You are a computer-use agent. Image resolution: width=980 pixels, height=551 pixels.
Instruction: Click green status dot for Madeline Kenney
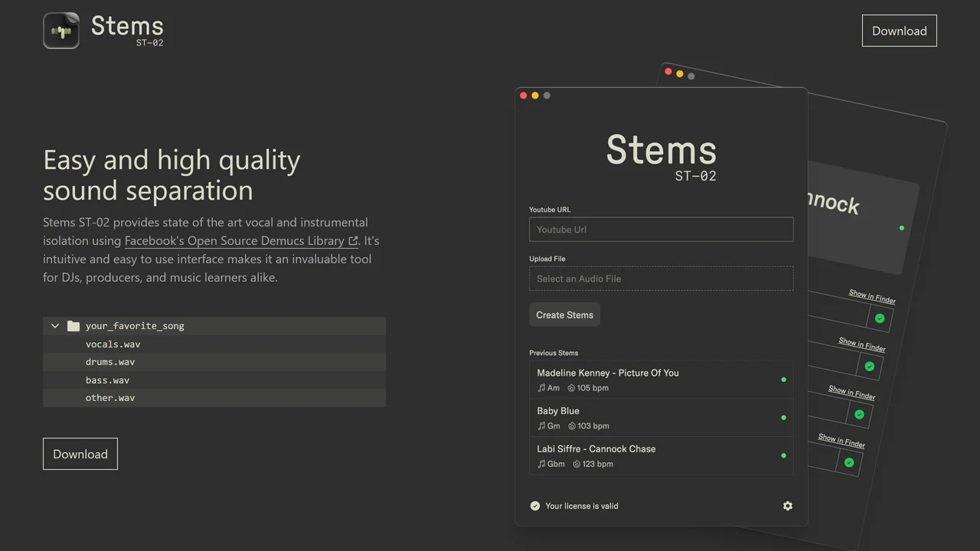783,380
